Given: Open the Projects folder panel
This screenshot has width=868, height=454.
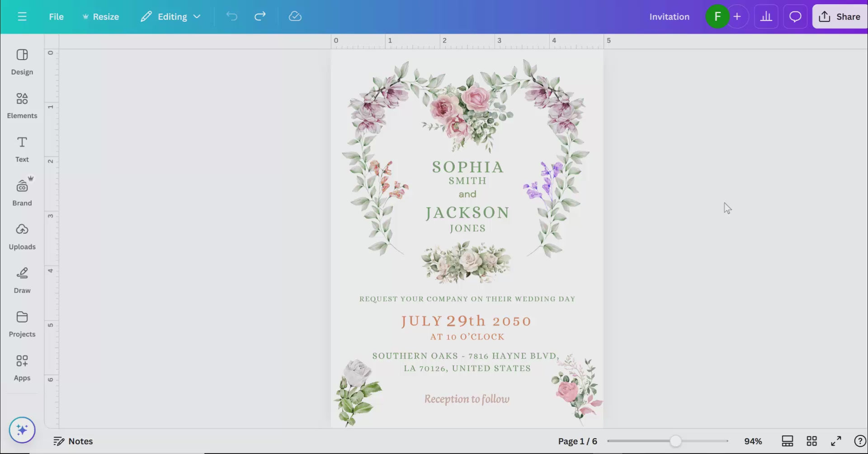Looking at the screenshot, I should click(22, 324).
